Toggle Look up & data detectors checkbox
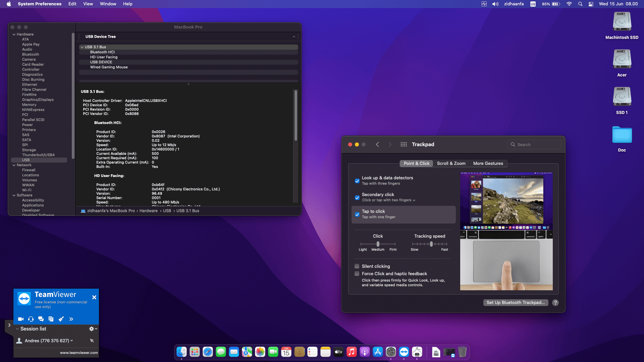Screen dimensions: 644x362 (x=357, y=181)
